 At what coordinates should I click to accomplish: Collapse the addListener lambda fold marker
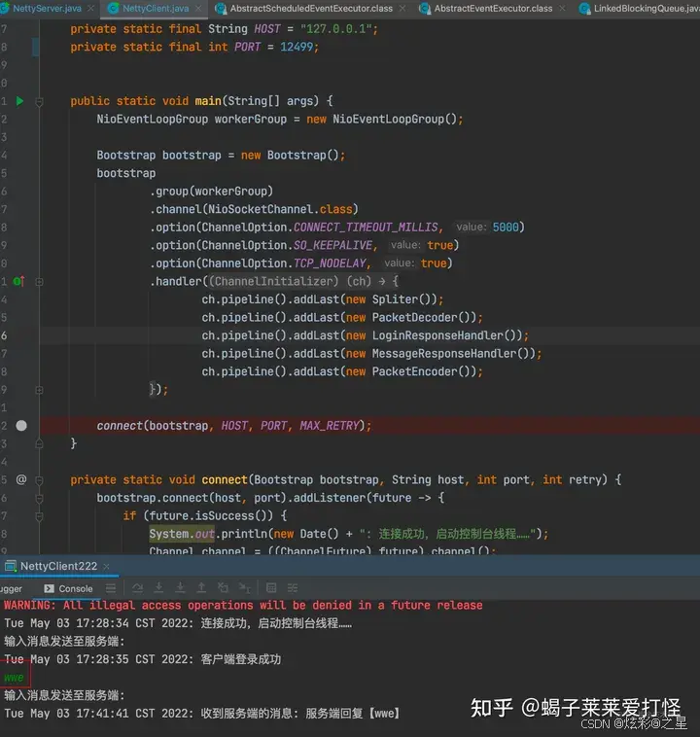coord(40,498)
